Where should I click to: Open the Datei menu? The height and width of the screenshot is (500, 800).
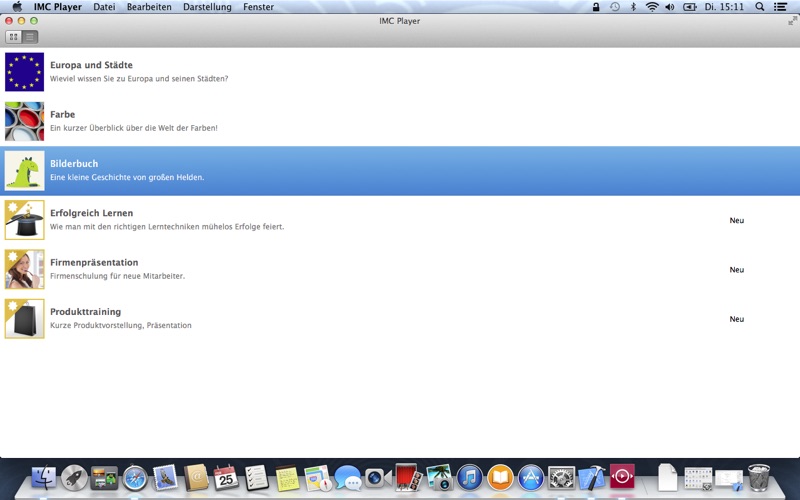[104, 7]
